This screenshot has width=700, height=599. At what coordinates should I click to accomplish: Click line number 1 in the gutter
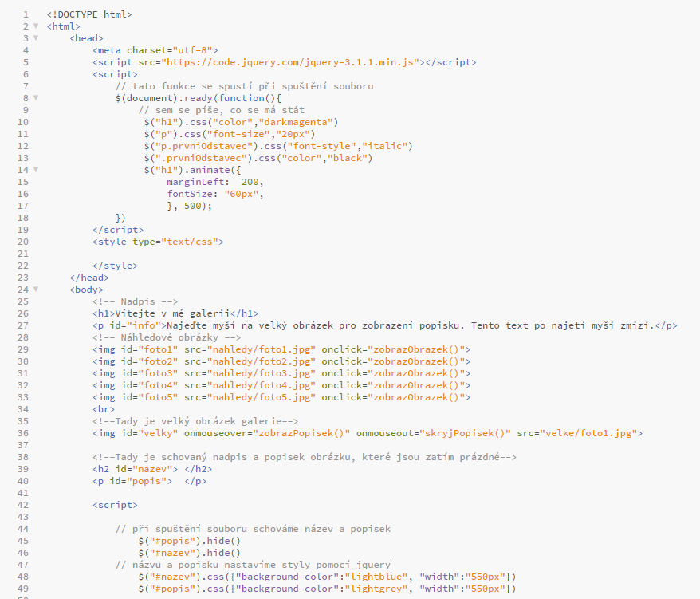[x=26, y=14]
